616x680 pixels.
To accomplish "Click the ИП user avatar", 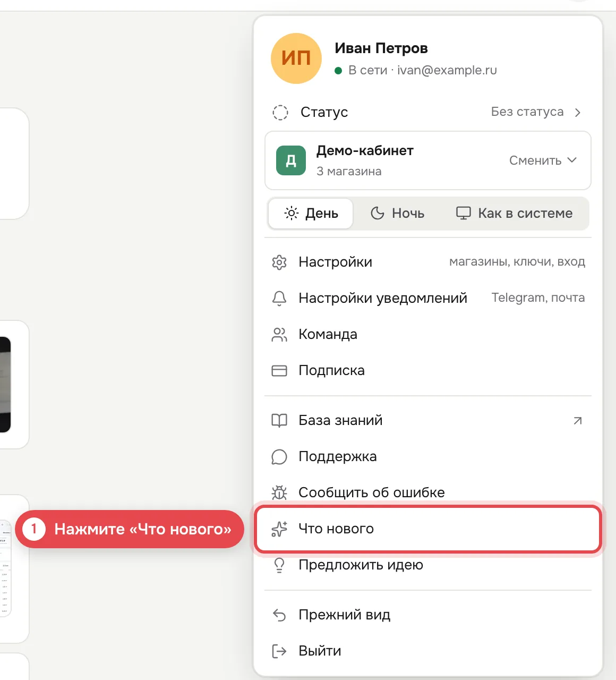I will pyautogui.click(x=296, y=58).
